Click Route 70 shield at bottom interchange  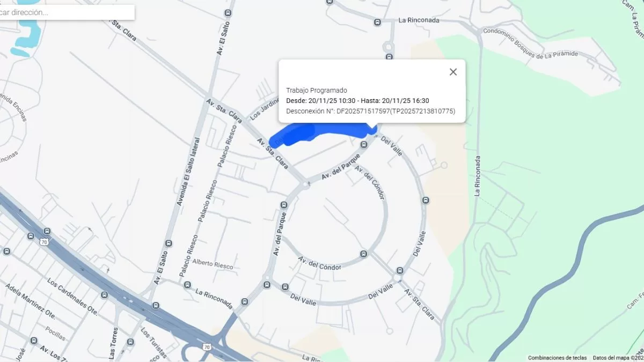point(207,348)
